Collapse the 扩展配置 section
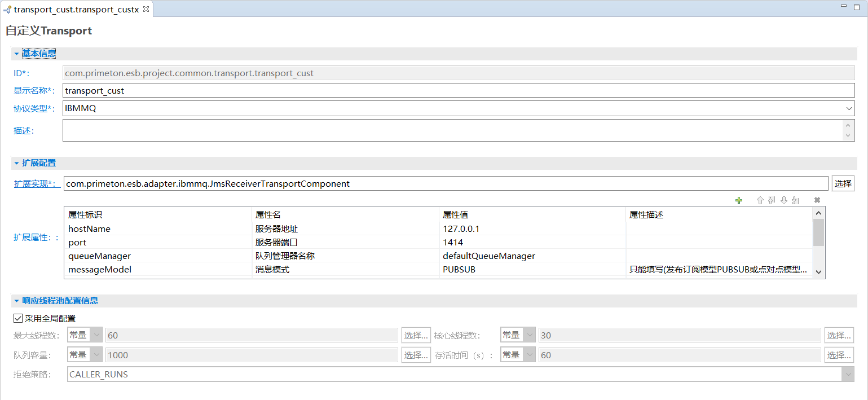The width and height of the screenshot is (868, 400). coord(17,163)
